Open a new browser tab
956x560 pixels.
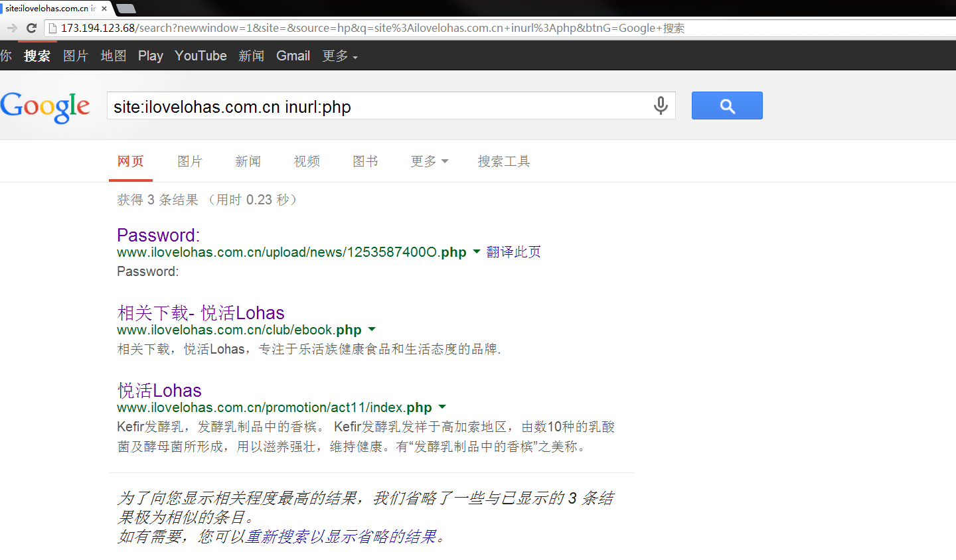pos(125,9)
